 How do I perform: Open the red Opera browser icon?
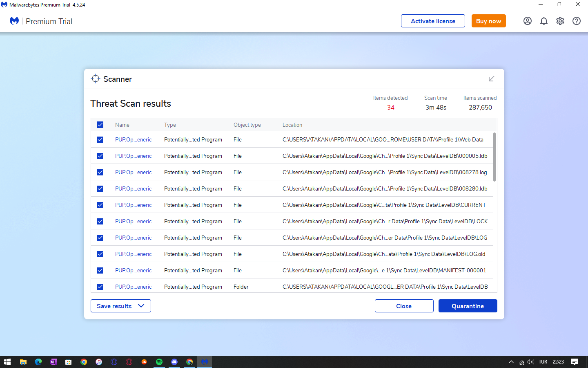[x=129, y=362]
